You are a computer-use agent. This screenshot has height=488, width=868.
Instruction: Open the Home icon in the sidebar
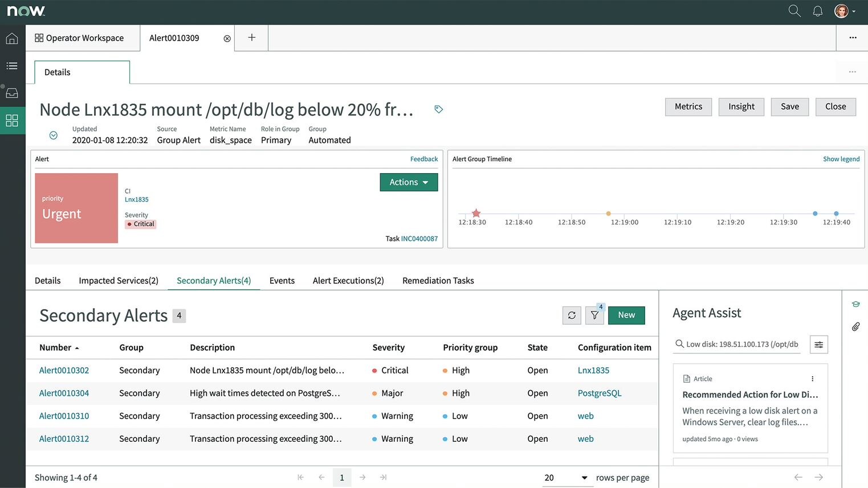12,38
